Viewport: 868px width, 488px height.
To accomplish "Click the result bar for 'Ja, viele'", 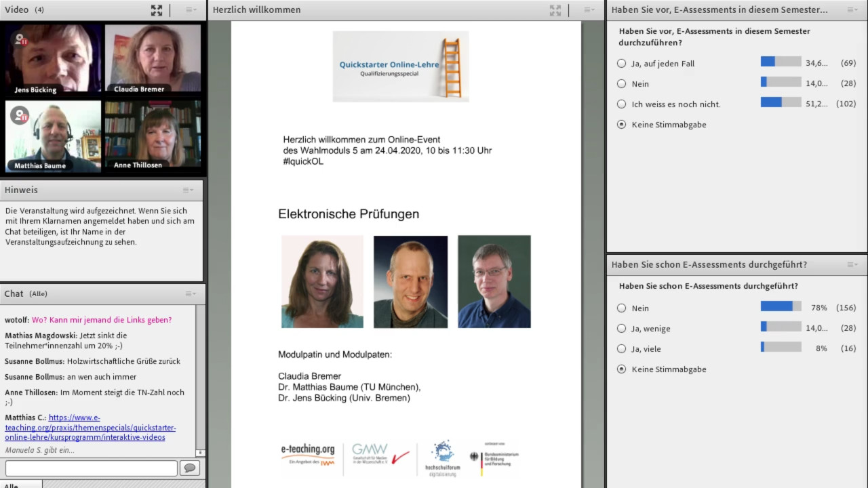I will coord(781,347).
